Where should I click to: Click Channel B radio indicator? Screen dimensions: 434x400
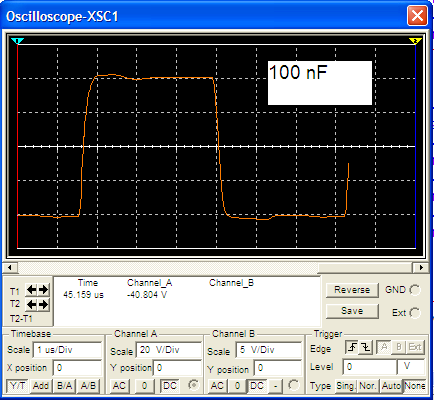tap(294, 385)
